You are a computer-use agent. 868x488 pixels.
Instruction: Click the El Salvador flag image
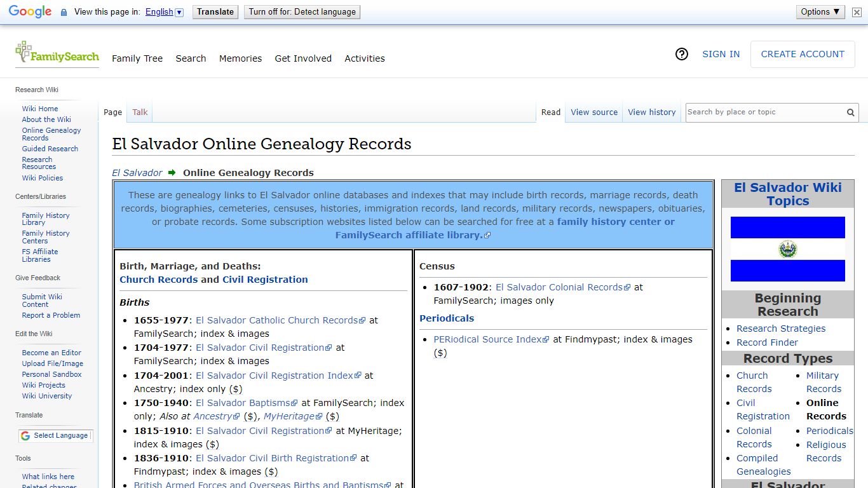pos(788,249)
